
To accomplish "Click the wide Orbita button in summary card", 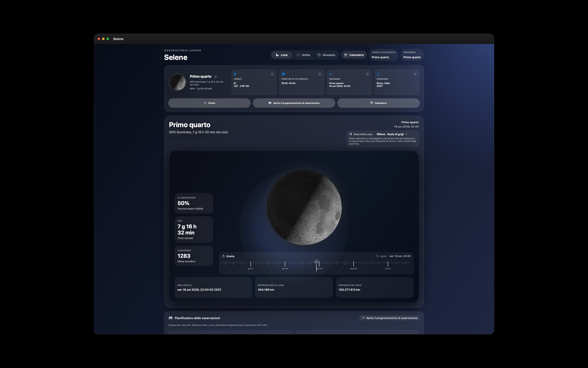I will [209, 103].
